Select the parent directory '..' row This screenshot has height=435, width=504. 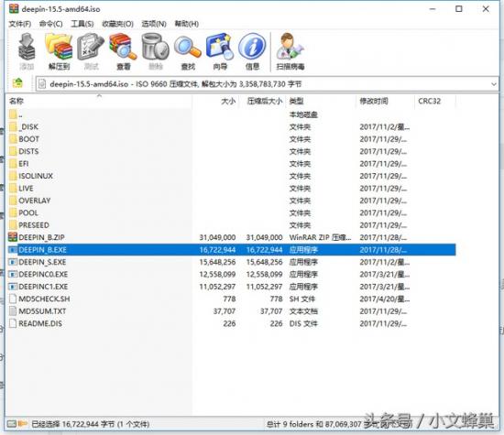(231, 114)
